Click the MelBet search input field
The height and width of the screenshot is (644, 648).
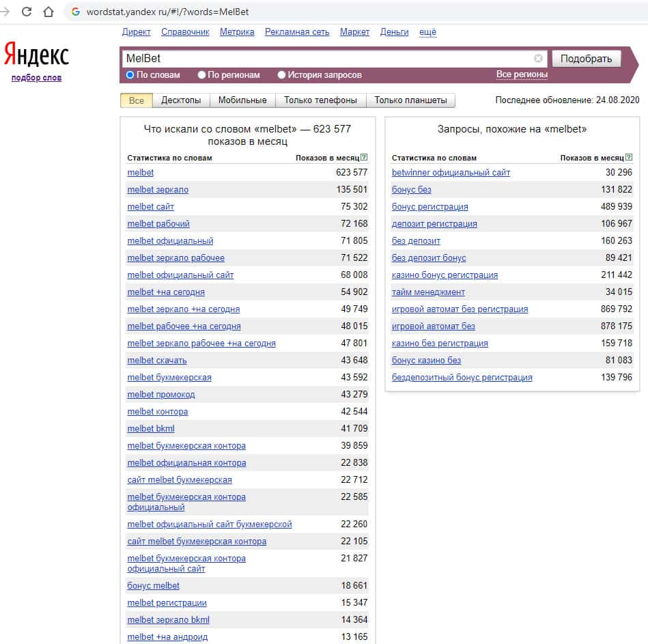tap(328, 59)
